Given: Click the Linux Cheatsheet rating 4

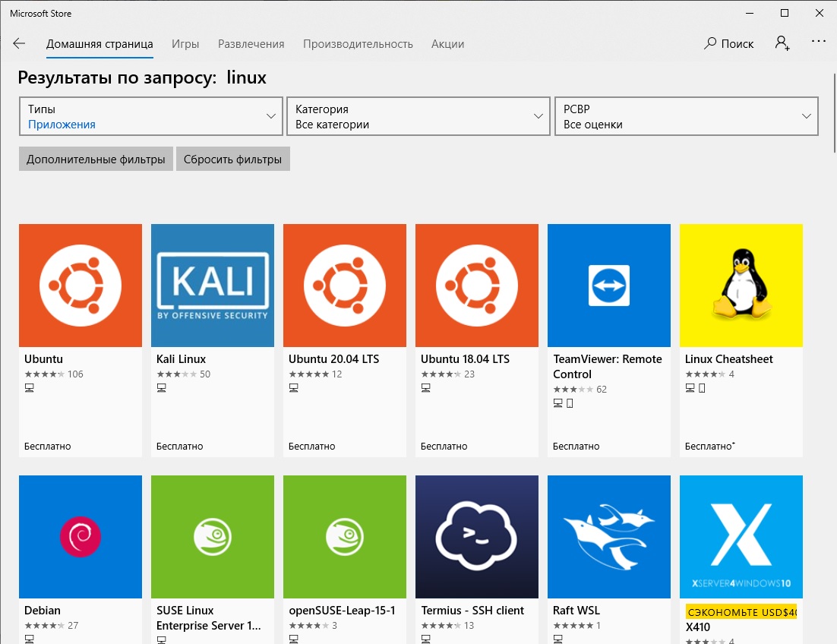Looking at the screenshot, I should 710,374.
